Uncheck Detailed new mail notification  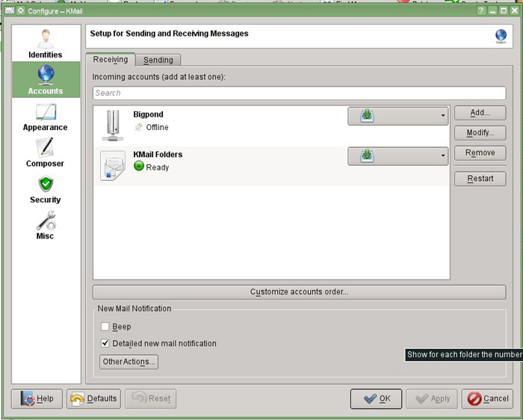coord(105,343)
